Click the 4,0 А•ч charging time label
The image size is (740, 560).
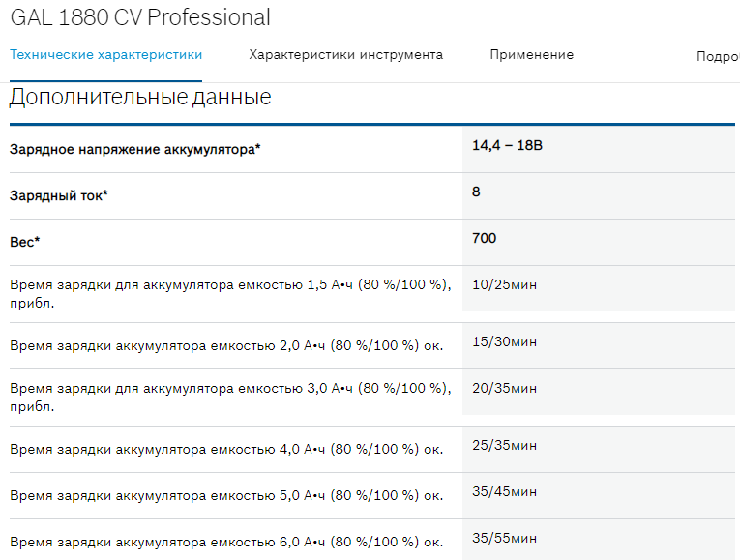226,450
